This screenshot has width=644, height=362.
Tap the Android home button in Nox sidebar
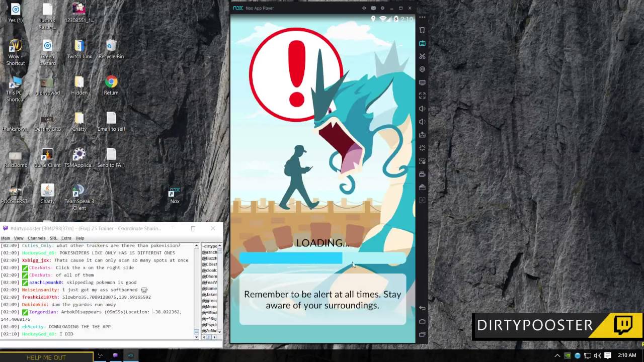(422, 321)
